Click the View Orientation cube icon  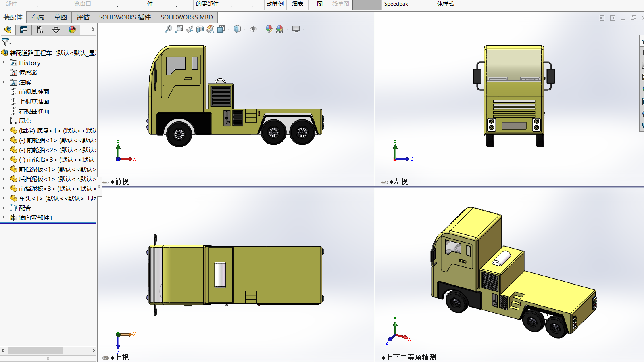(221, 29)
